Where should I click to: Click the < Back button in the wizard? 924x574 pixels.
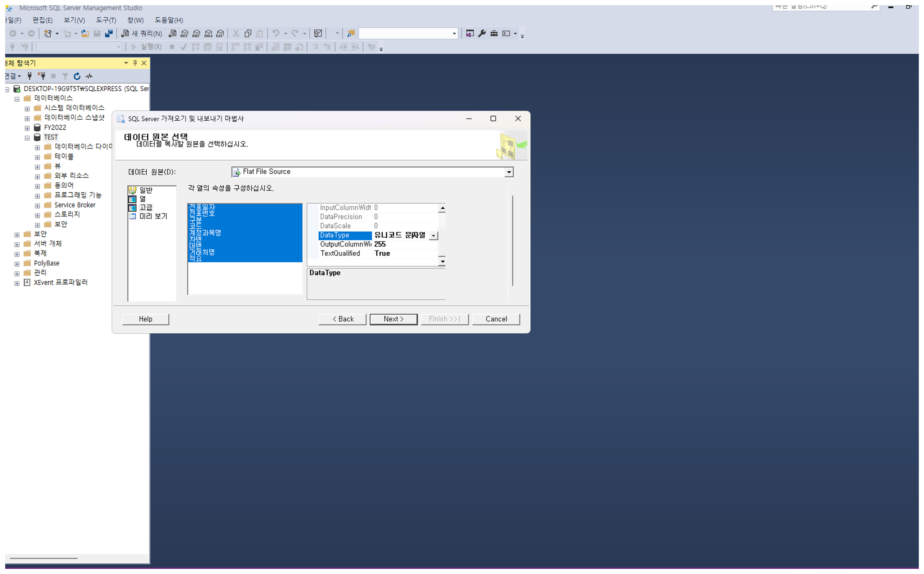342,319
